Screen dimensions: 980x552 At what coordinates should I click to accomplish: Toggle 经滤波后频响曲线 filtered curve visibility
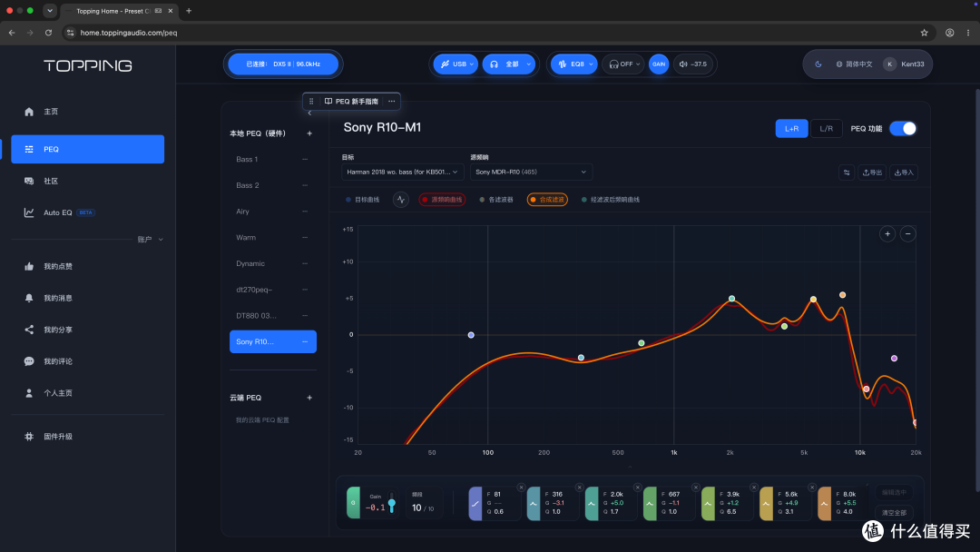[x=611, y=200]
